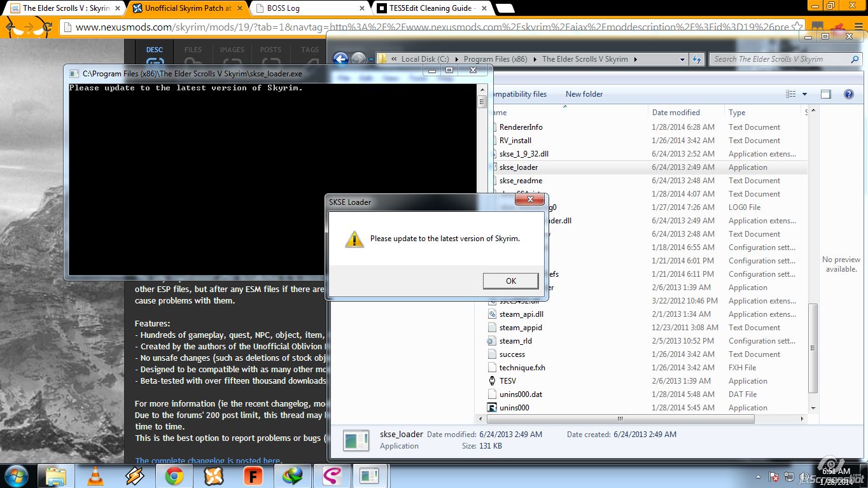Expand the arrow after Program Files (x86) breadcrumb
868x488 pixels.
(535, 59)
